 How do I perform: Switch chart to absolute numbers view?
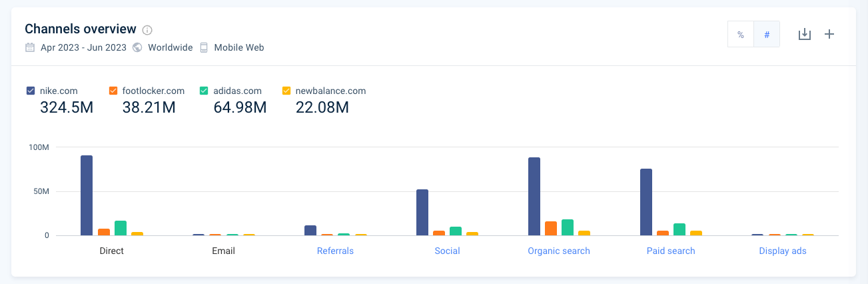click(x=767, y=34)
